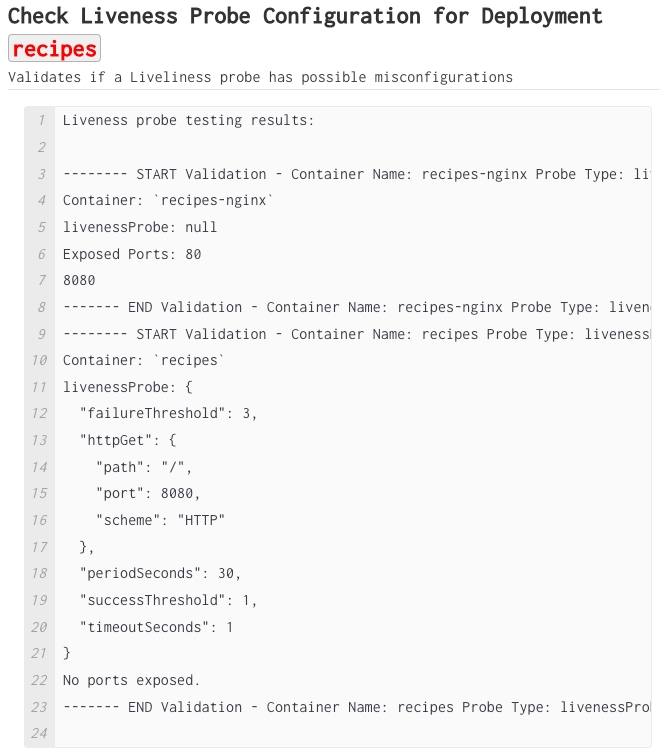The image size is (660, 751).
Task: Click the "No ports exposed." line
Action: point(131,680)
